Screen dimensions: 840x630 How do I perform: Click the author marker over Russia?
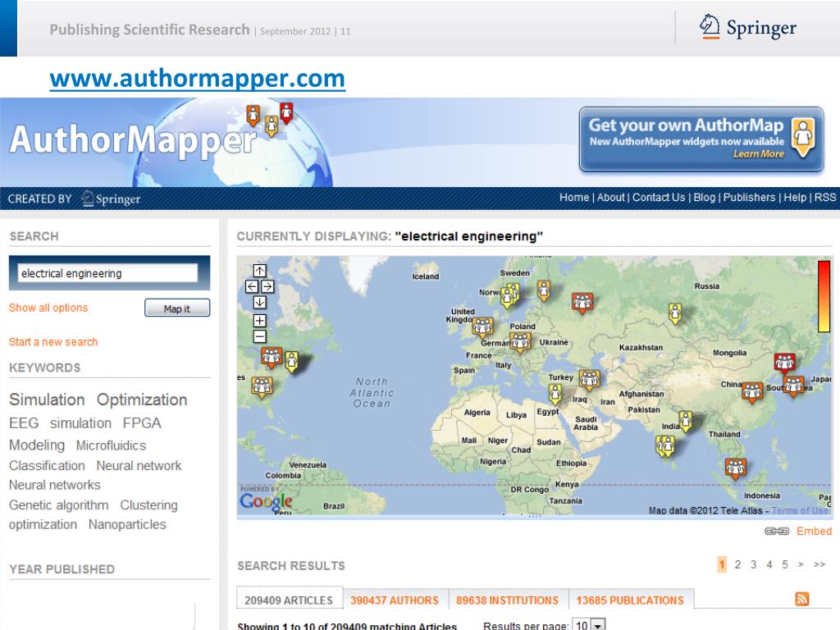(x=675, y=313)
